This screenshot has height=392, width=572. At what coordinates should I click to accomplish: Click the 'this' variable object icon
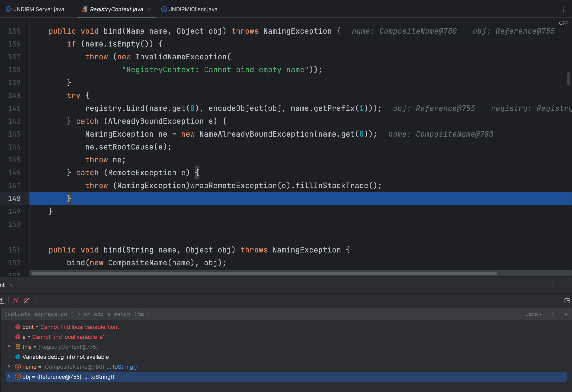click(x=18, y=347)
